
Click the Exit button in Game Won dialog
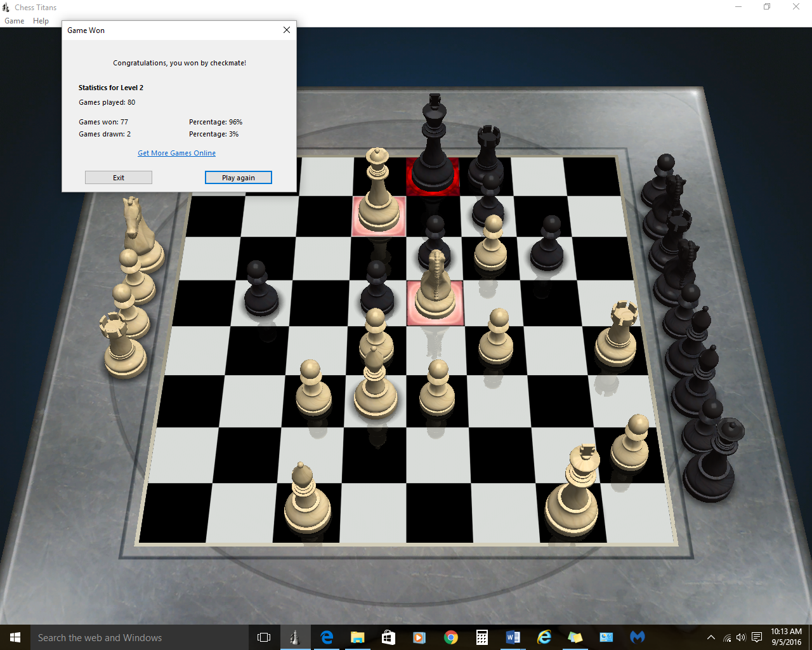pos(119,178)
